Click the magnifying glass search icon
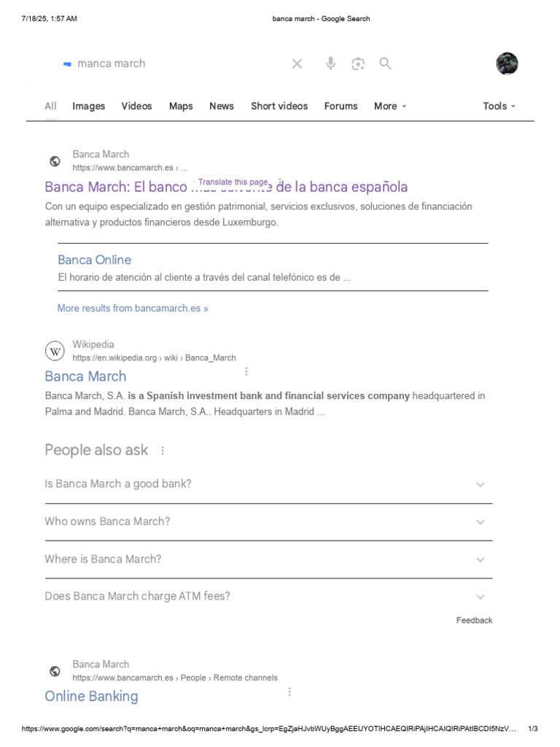 point(385,63)
